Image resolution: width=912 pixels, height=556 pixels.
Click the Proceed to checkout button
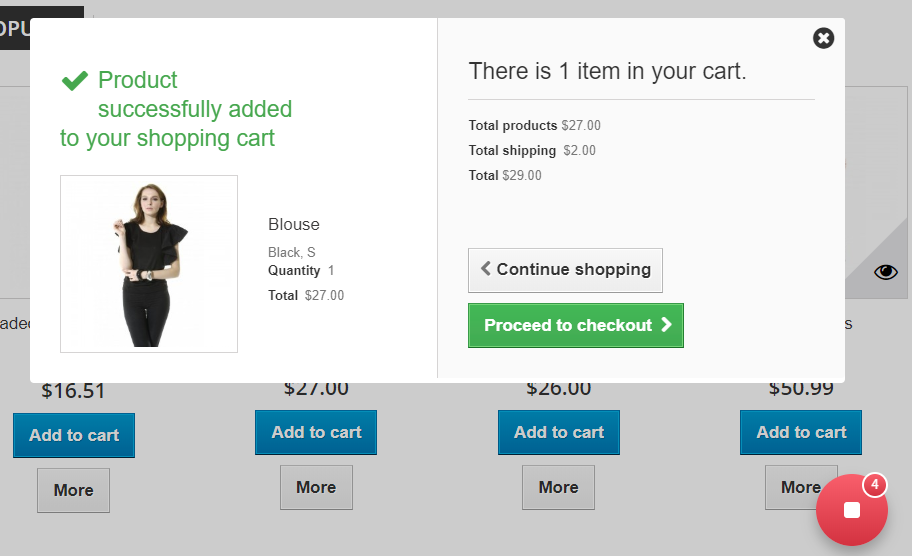tap(576, 326)
